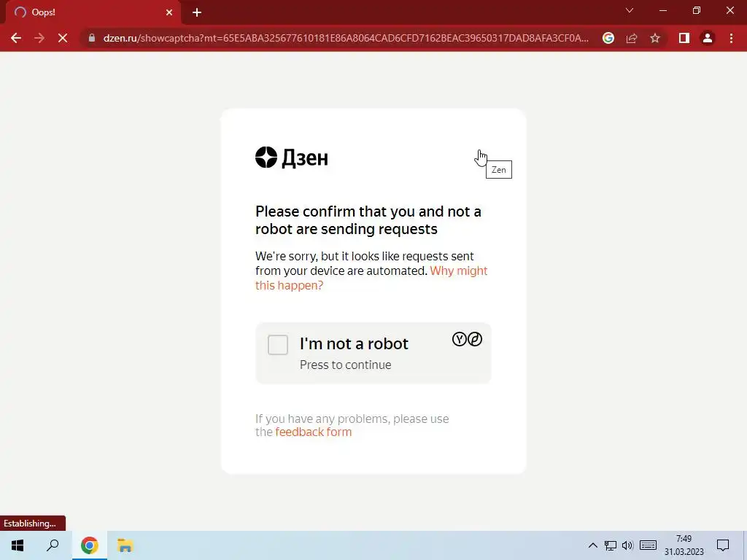747x560 pixels.
Task: Click the Chrome taskbar icon
Action: (90, 545)
